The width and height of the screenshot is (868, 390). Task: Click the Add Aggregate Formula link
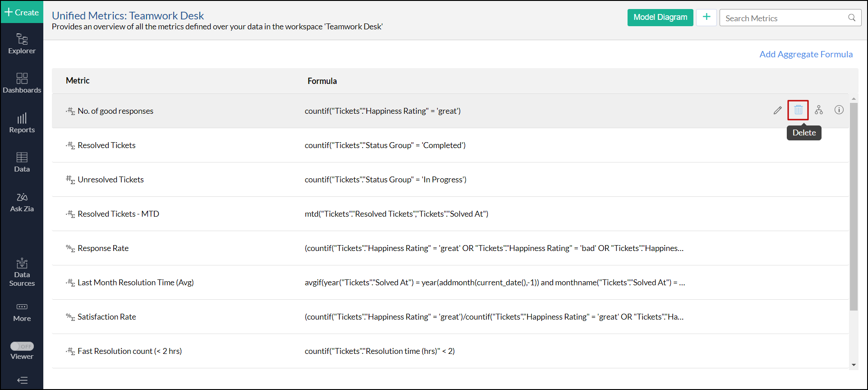click(x=806, y=54)
